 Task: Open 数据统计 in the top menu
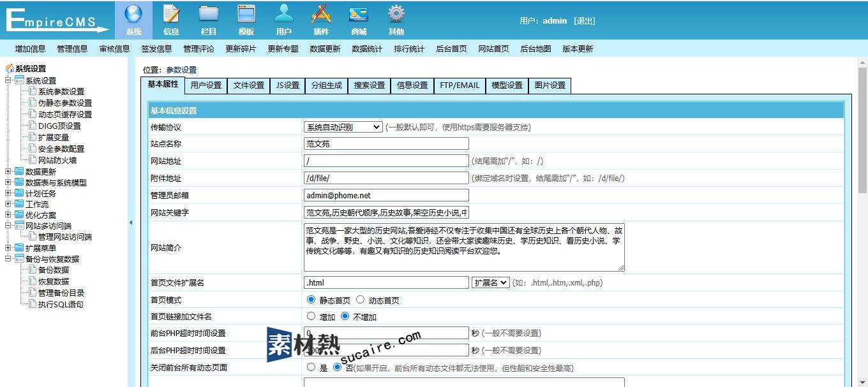coord(367,48)
